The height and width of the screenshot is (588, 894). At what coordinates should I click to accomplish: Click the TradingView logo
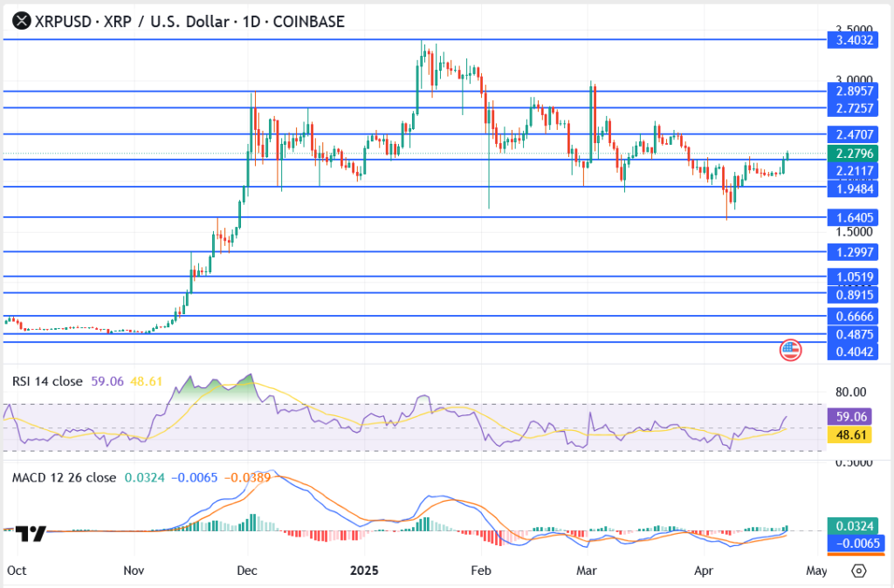30,533
